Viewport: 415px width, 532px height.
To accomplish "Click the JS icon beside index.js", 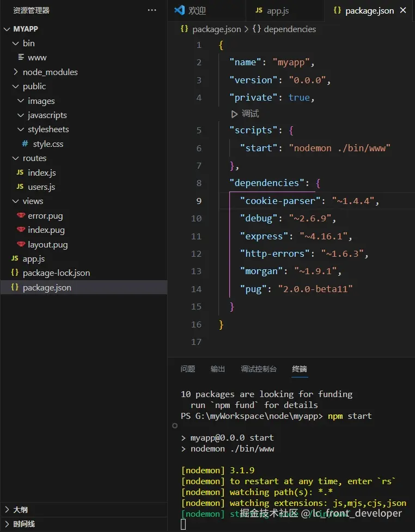I will tap(20, 172).
